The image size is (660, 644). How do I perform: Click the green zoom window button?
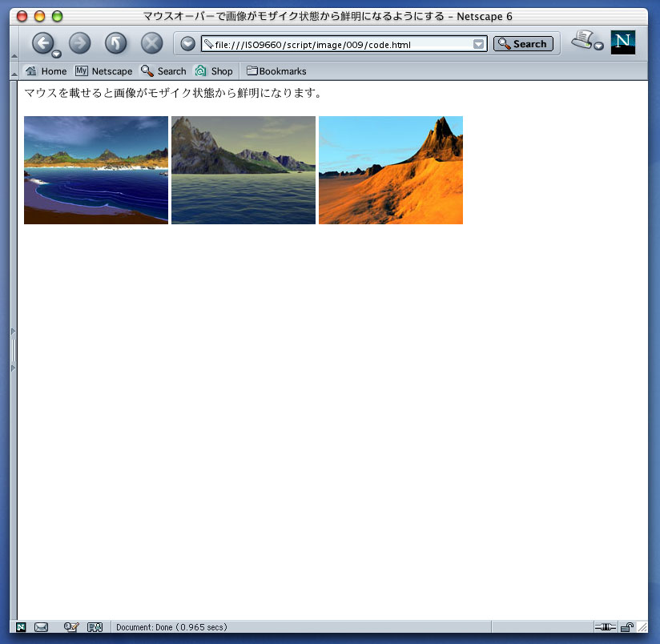point(57,16)
